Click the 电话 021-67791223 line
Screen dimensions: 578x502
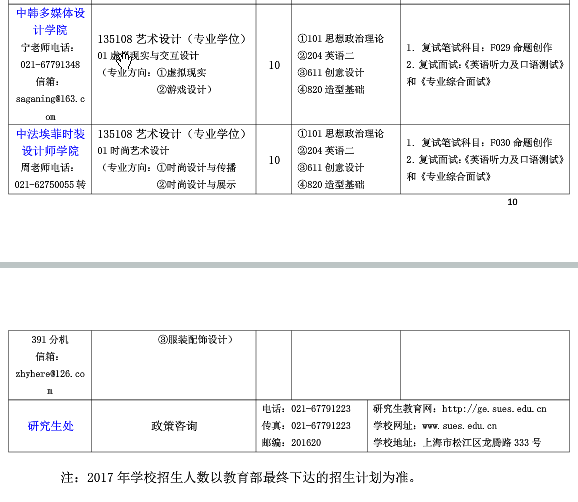[x=306, y=409]
